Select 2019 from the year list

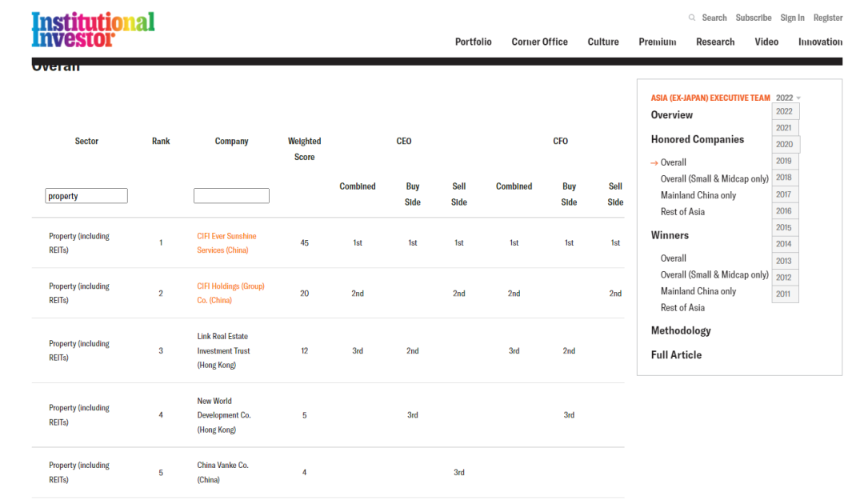click(x=785, y=161)
